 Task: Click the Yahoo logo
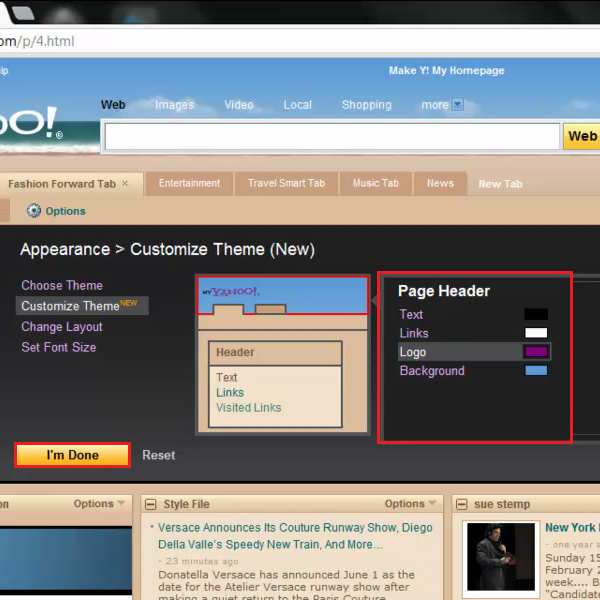[x=31, y=123]
